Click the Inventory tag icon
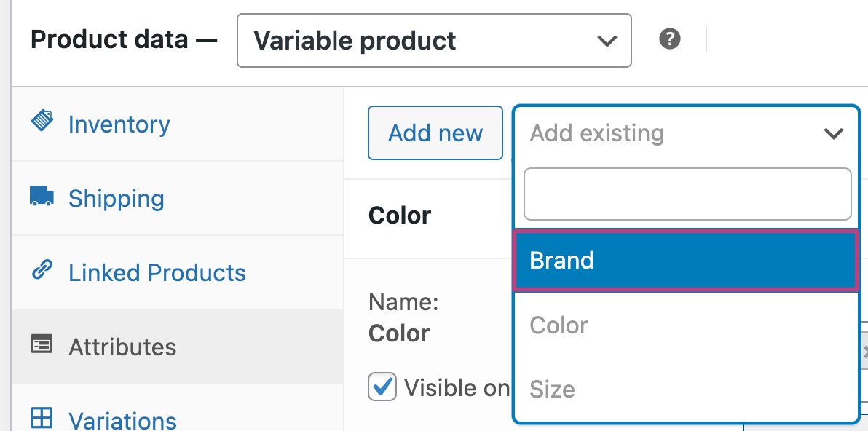The height and width of the screenshot is (431, 868). click(x=42, y=121)
